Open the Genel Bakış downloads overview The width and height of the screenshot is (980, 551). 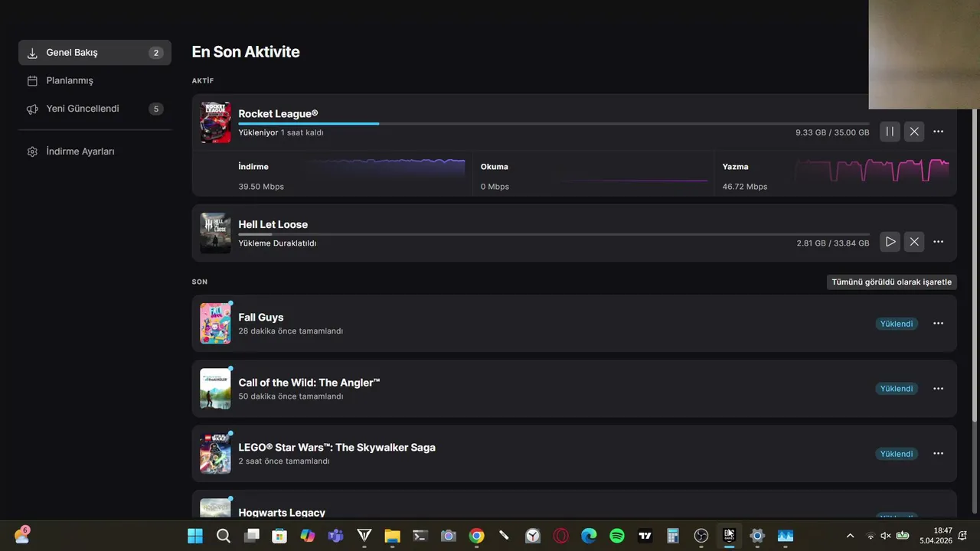click(95, 53)
